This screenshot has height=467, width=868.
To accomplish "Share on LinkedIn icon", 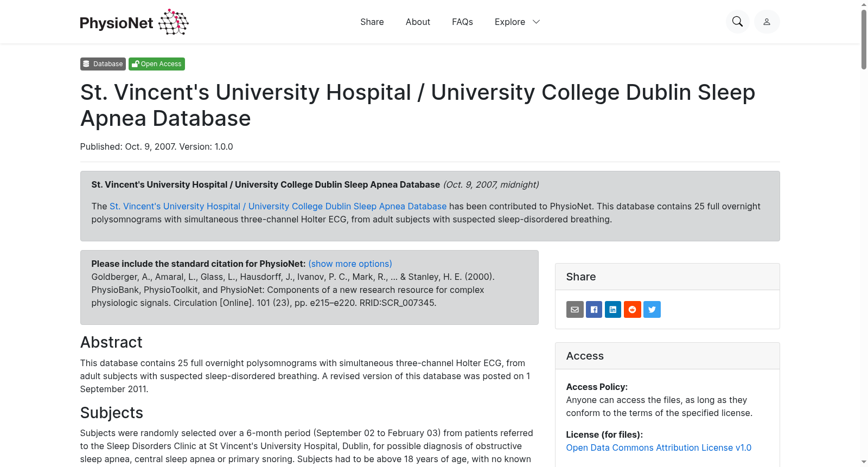I will [x=613, y=310].
